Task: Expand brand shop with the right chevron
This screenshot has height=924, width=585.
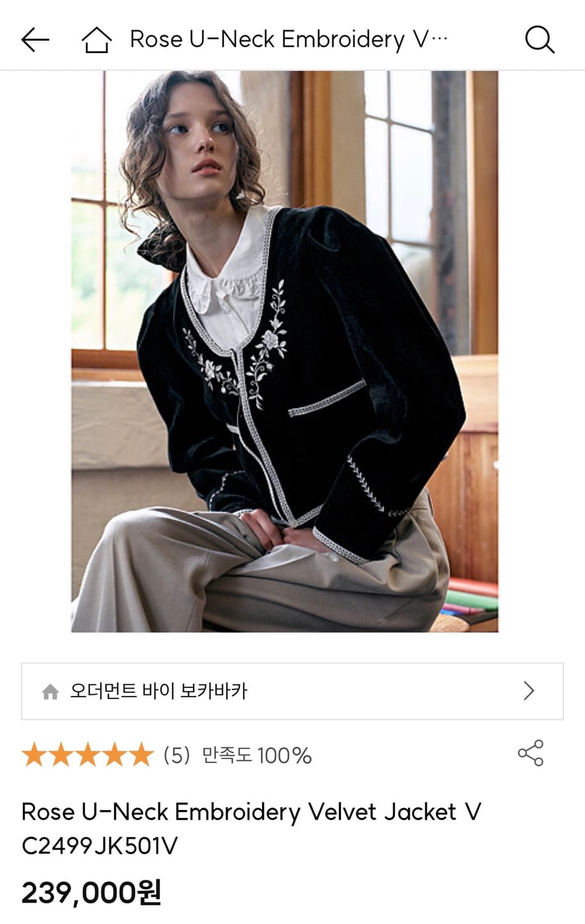Action: (x=529, y=691)
